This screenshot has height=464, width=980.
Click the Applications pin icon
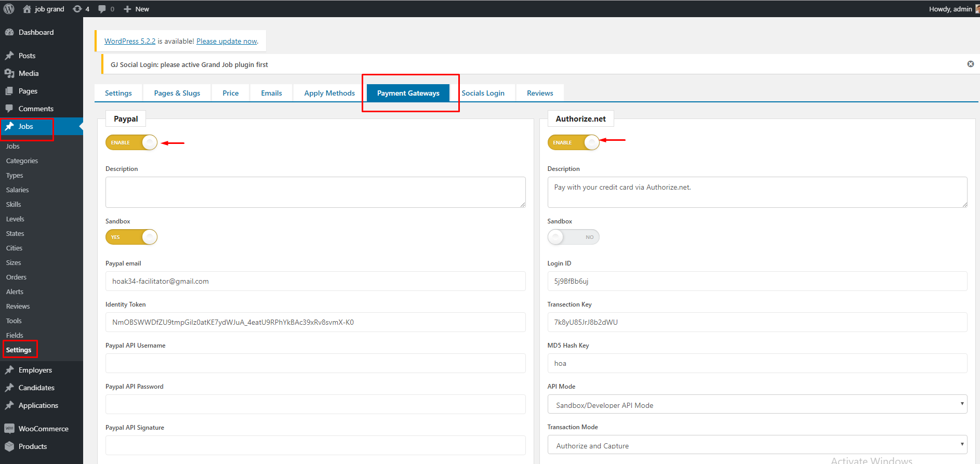[x=9, y=405]
